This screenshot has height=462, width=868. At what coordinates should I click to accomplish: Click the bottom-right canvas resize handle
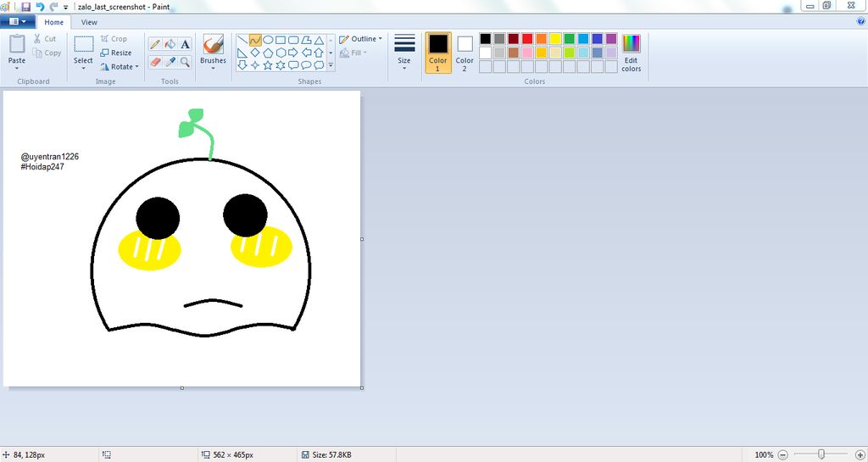click(362, 388)
